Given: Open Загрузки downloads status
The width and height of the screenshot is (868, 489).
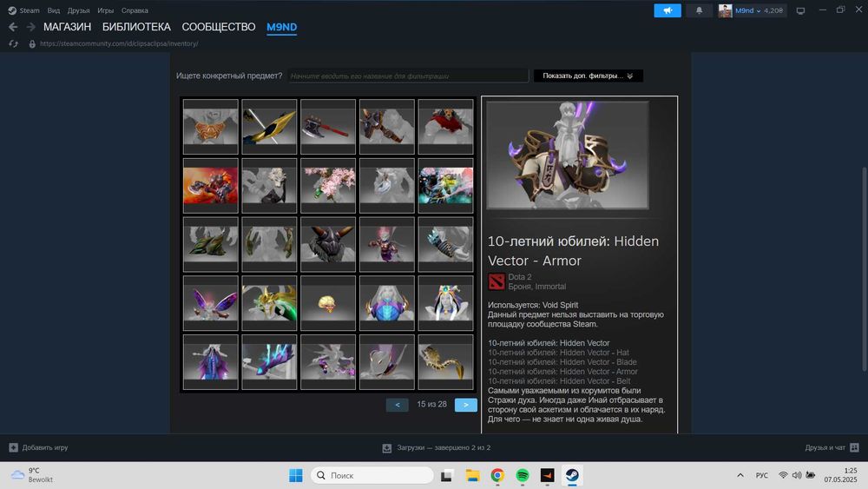Looking at the screenshot, I should click(x=437, y=447).
